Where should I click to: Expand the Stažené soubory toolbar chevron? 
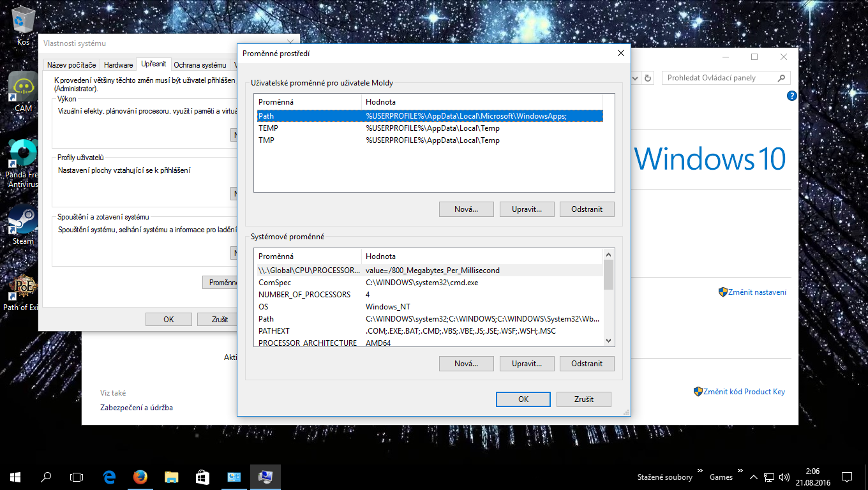pyautogui.click(x=700, y=472)
